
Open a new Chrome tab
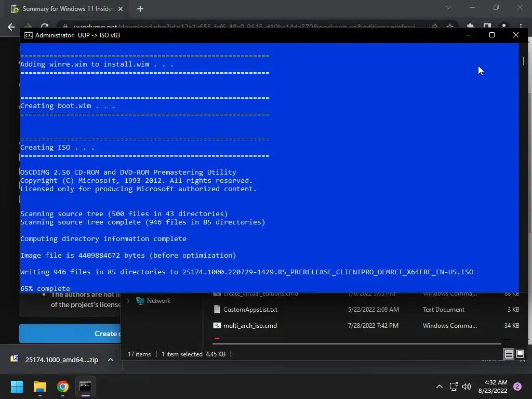pyautogui.click(x=140, y=9)
